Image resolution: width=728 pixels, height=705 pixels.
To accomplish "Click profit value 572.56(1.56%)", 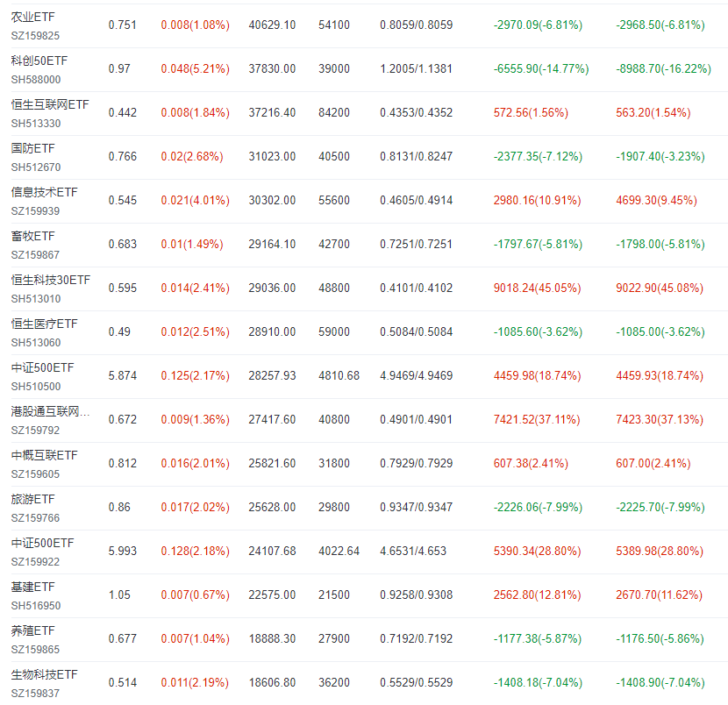I will click(x=532, y=113).
